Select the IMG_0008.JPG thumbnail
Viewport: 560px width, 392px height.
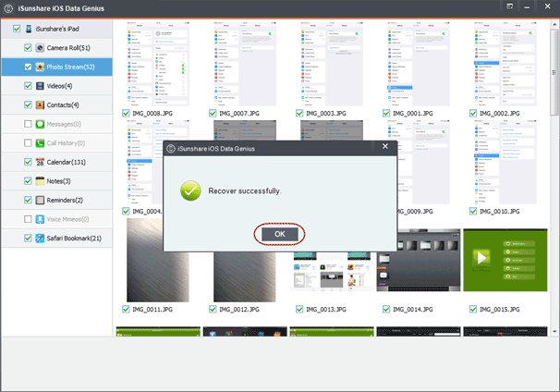click(158, 64)
